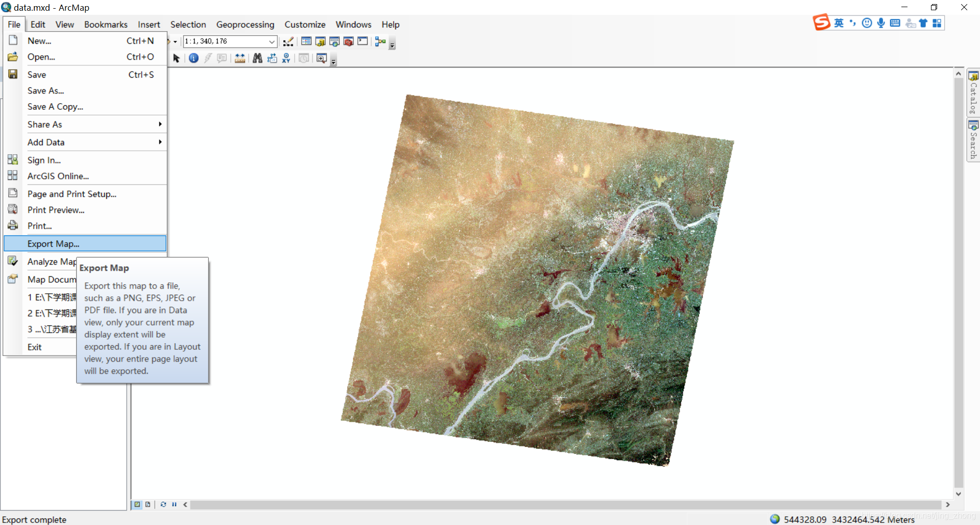
Task: Pause map drawing
Action: coord(174,505)
